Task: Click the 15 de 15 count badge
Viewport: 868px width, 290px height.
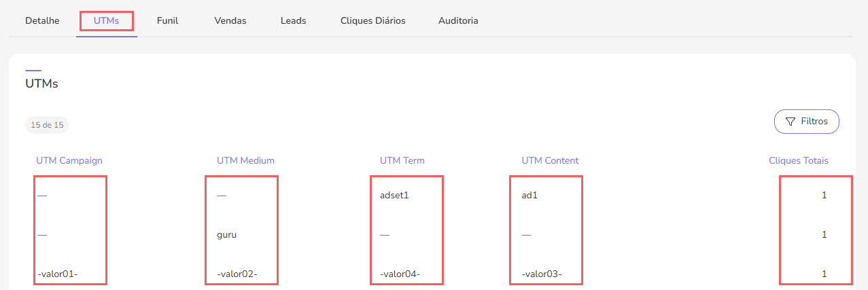Action: [47, 125]
